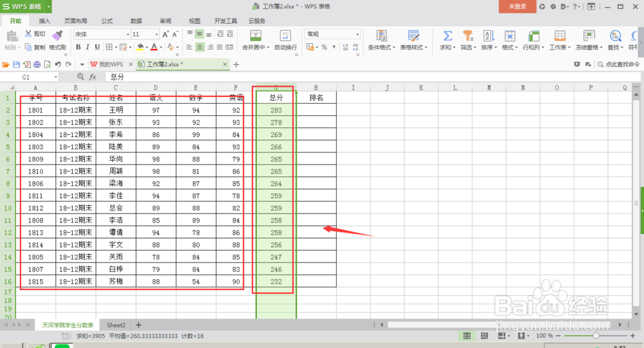This screenshot has height=348, width=644.
Task: Click the Undo arrow icon
Action: pyautogui.click(x=58, y=64)
